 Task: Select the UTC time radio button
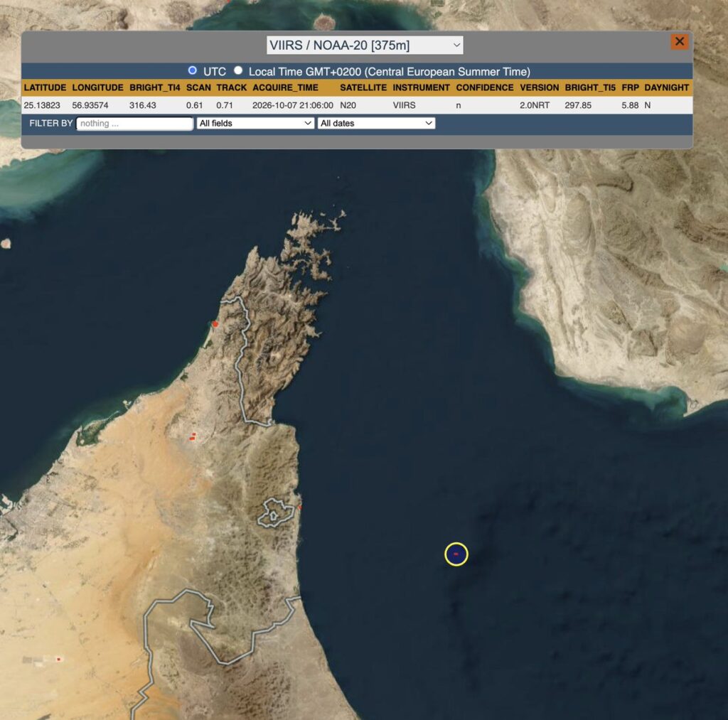click(192, 70)
